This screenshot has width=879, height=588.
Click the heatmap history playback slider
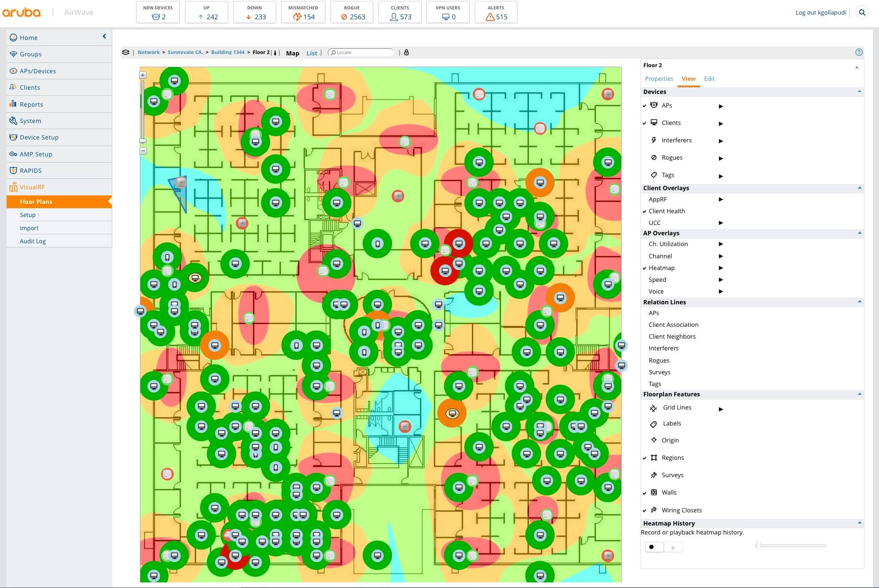(791, 546)
